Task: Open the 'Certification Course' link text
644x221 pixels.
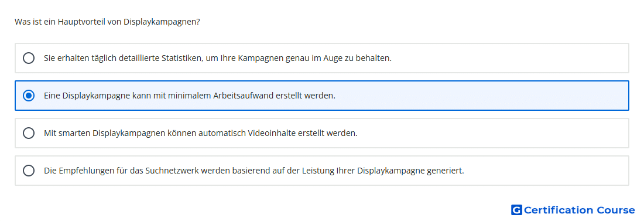Action: [x=579, y=210]
